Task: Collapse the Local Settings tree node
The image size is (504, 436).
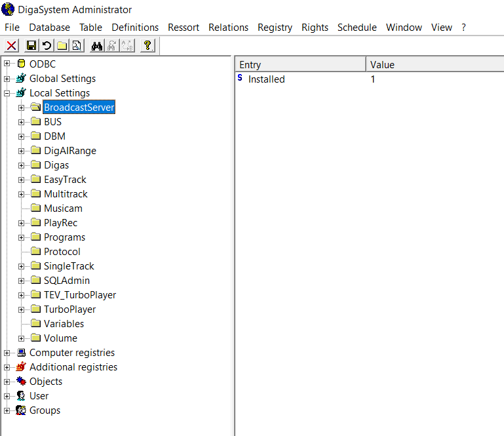Action: pos(7,93)
